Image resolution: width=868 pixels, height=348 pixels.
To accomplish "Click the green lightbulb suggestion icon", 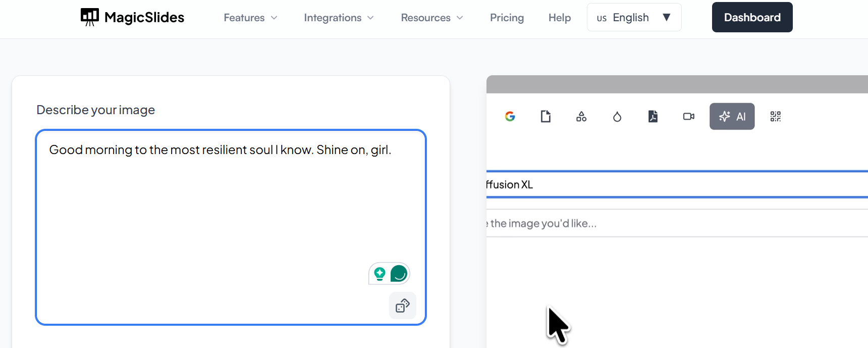I will [379, 274].
